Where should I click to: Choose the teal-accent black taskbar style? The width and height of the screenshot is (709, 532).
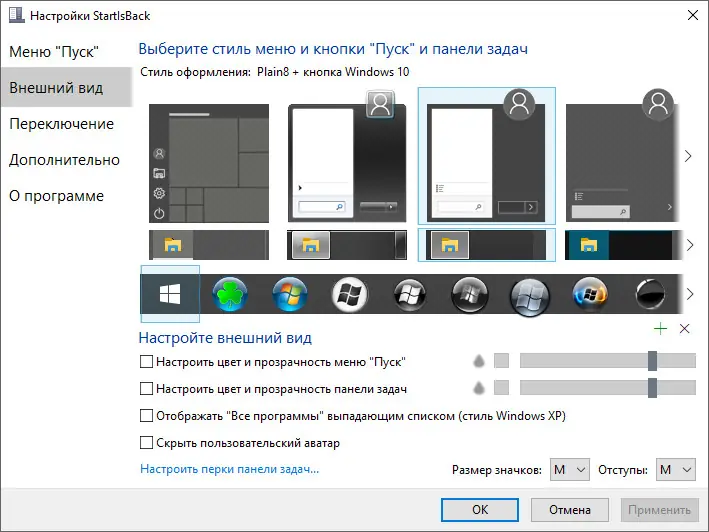623,245
